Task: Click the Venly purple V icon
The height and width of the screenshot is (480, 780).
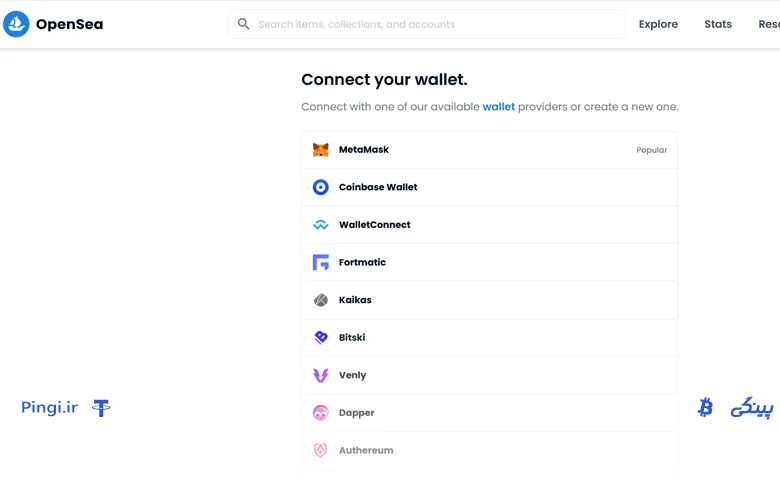Action: point(321,375)
